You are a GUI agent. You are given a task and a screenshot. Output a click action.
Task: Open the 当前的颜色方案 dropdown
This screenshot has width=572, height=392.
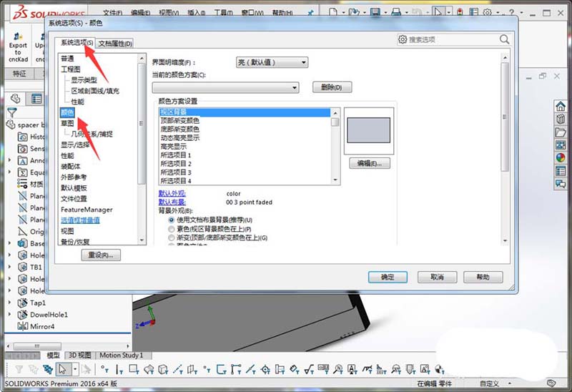click(225, 87)
